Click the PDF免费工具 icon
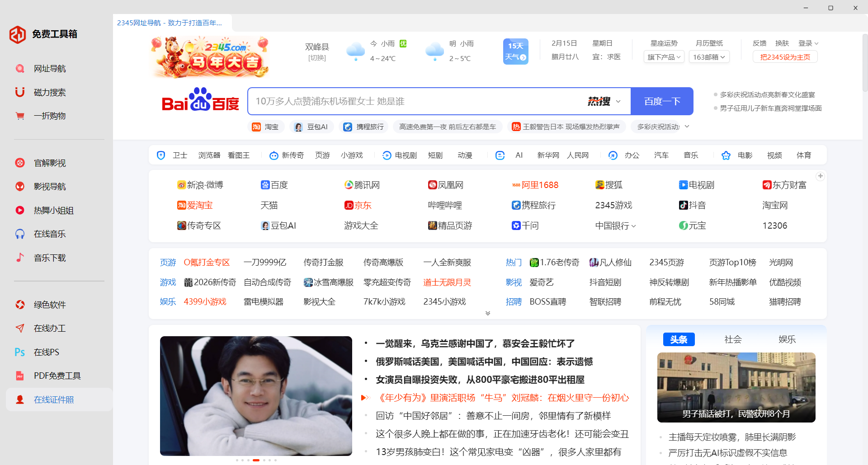The width and height of the screenshot is (868, 465). (20, 376)
